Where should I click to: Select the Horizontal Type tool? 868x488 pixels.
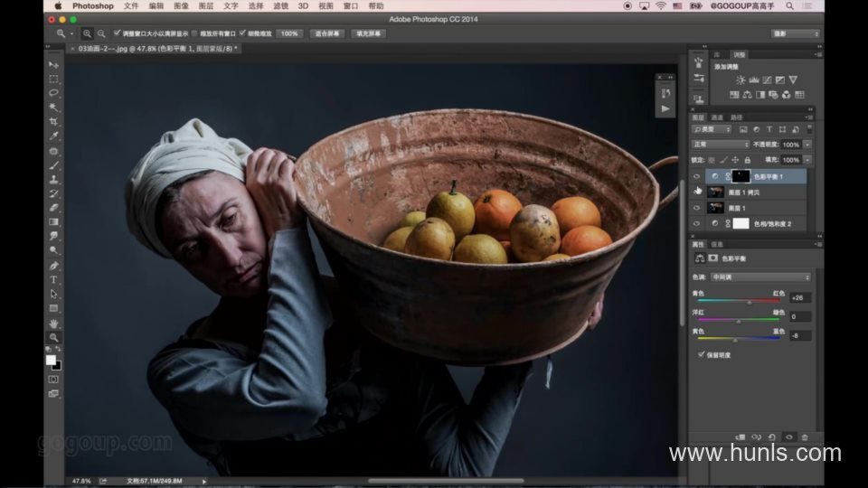(53, 280)
